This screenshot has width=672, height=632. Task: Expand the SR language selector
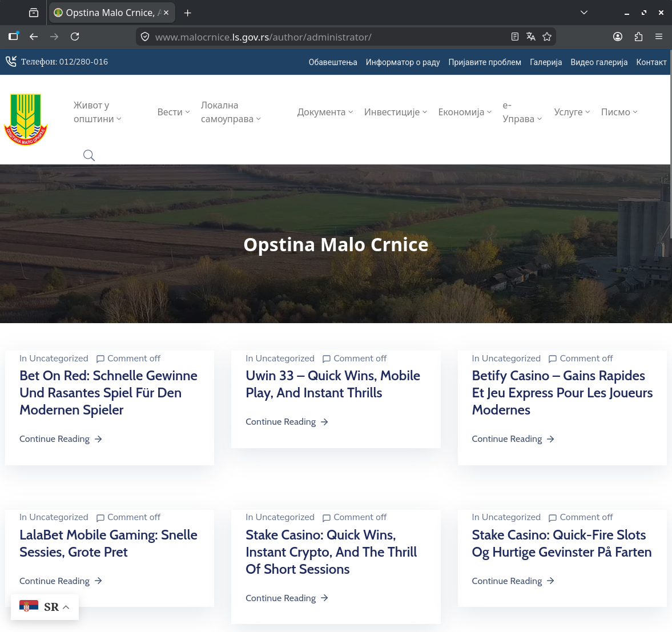tap(45, 607)
